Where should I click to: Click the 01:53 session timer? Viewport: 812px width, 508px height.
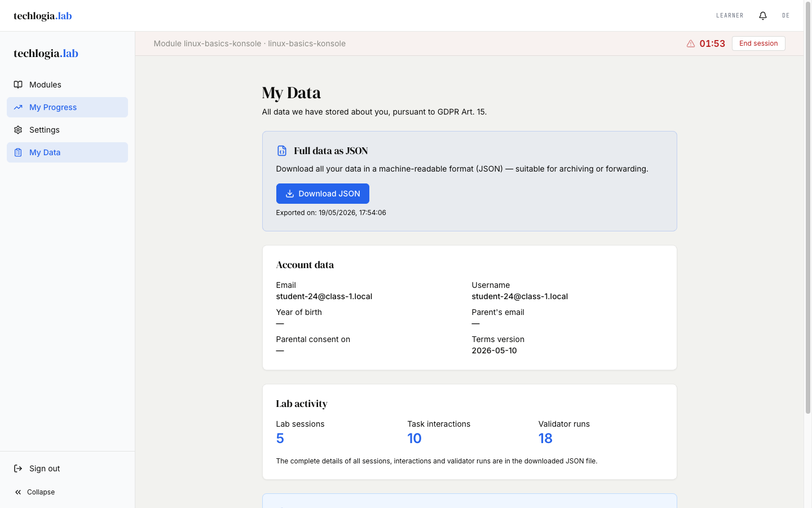pyautogui.click(x=712, y=43)
